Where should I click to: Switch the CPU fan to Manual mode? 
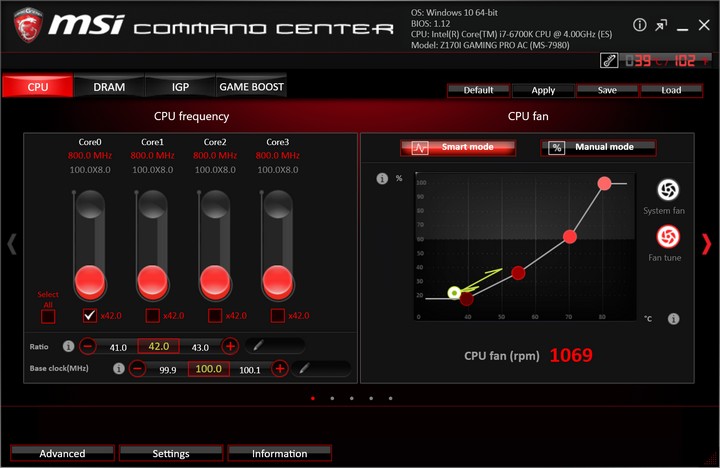click(598, 148)
